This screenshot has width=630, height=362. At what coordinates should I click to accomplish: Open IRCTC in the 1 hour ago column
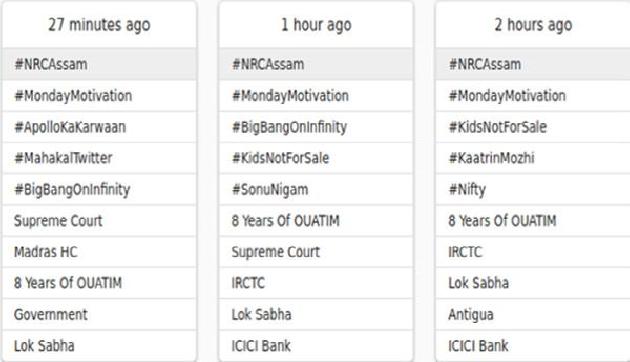point(316,283)
